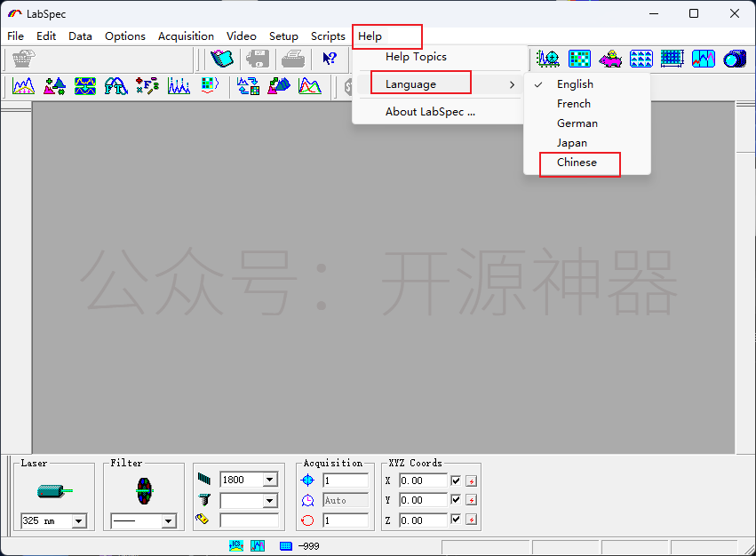
Task: Click the dotted grid with rulers icon
Action: [672, 59]
